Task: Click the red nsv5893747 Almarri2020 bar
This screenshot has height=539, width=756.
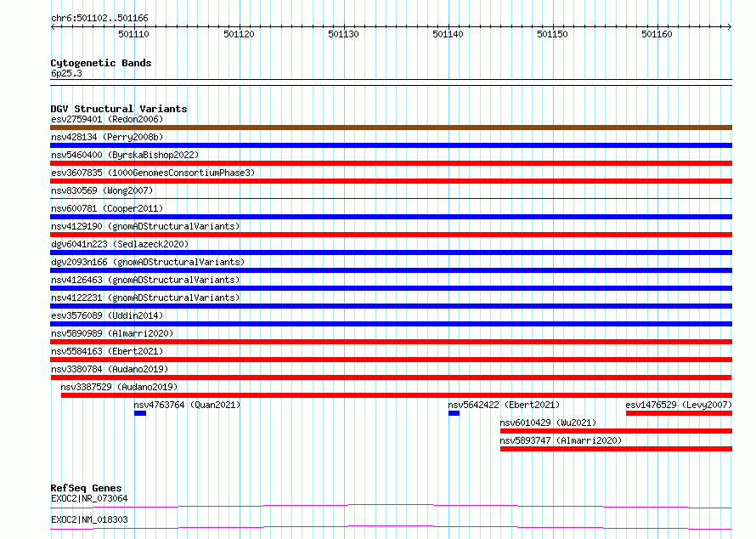Action: click(616, 449)
